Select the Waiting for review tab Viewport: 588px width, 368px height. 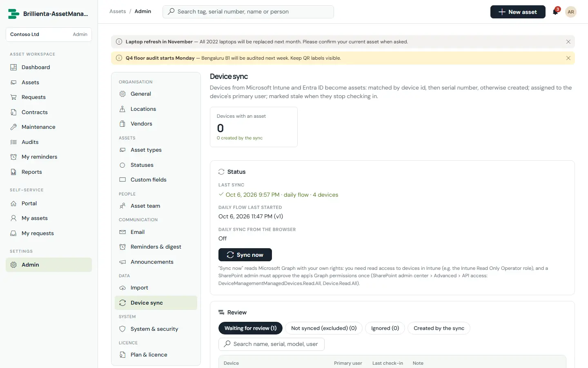click(x=250, y=328)
